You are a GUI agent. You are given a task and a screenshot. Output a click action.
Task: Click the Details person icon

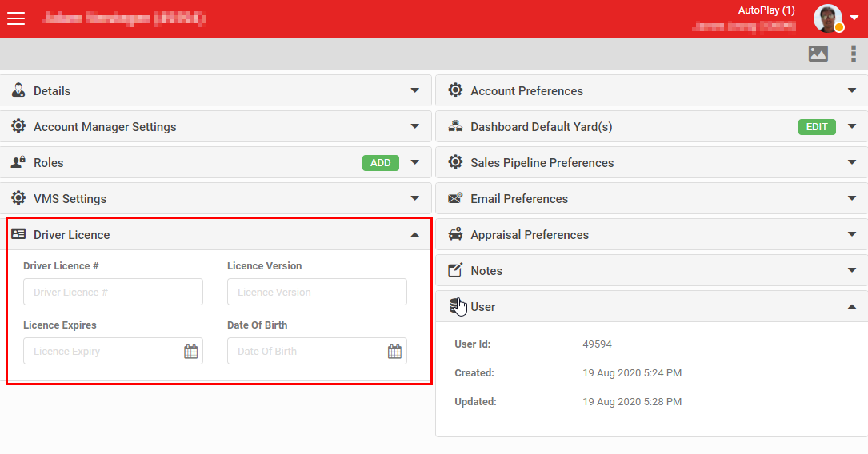18,90
